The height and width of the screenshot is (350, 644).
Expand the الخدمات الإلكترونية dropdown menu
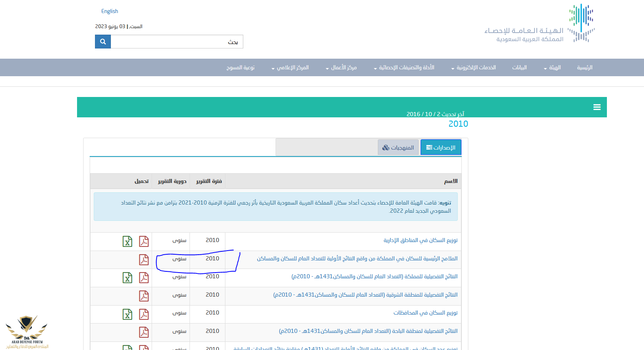tap(474, 68)
